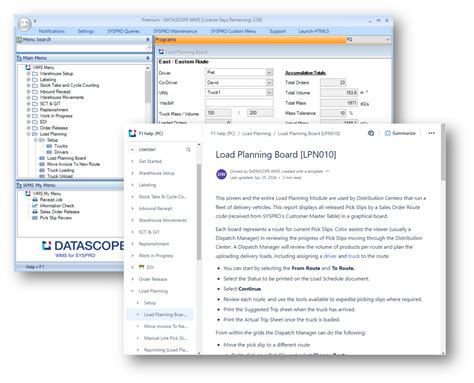The height and width of the screenshot is (383, 474).
Task: Collapse the Setup subfolder under Load Planning
Action: [x=36, y=140]
